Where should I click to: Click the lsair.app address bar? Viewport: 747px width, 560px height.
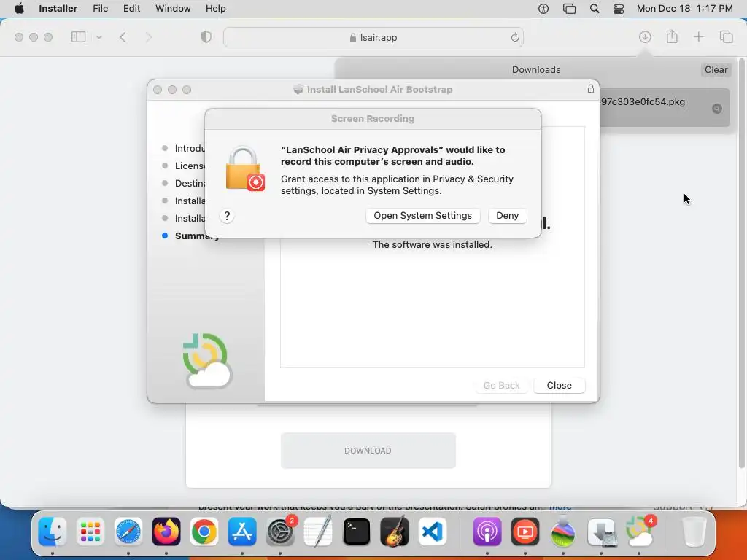(x=373, y=37)
